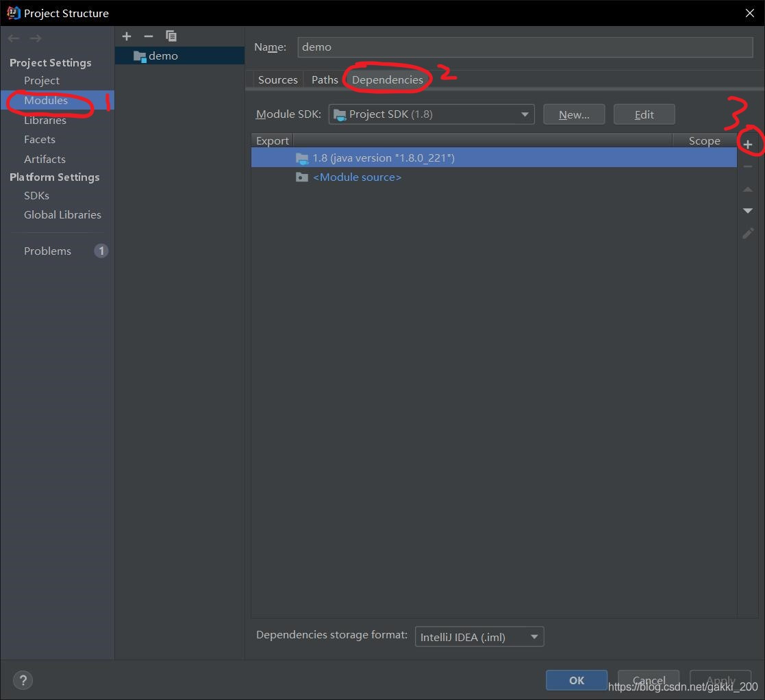Click the demo module folder icon
This screenshot has width=765, height=700.
point(140,56)
